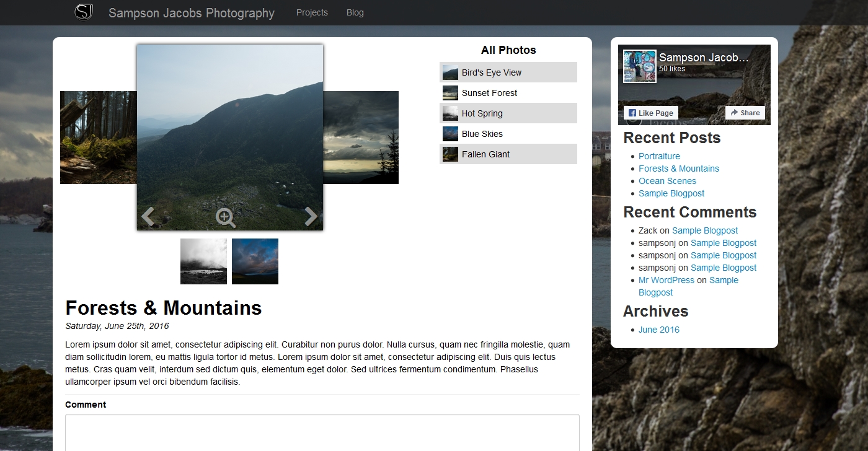
Task: Select Blue Skies in All Photos
Action: click(508, 133)
